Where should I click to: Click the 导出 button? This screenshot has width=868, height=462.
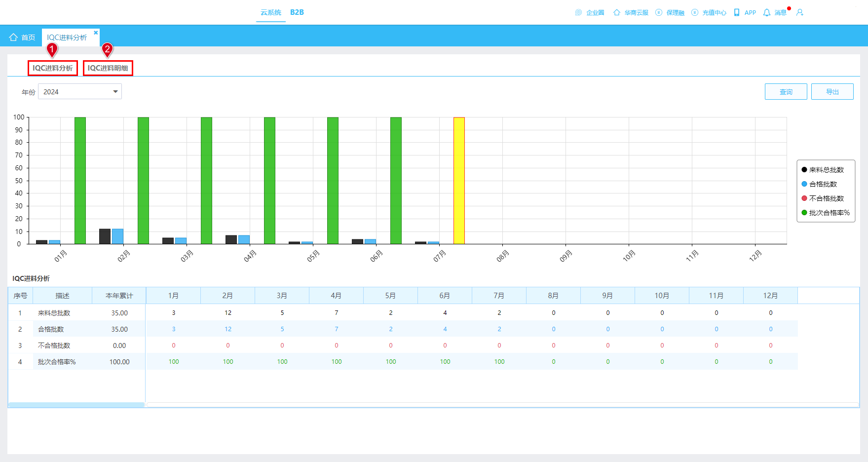coord(832,92)
